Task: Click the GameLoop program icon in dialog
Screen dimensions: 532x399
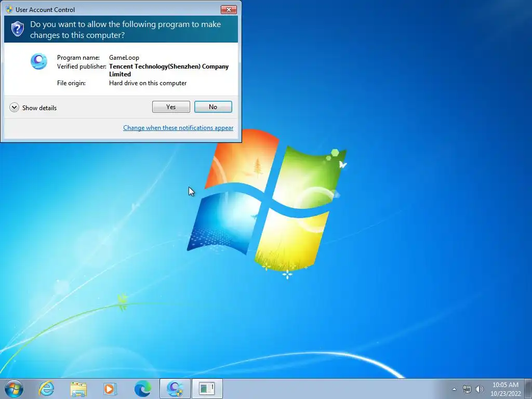Action: [x=38, y=61]
